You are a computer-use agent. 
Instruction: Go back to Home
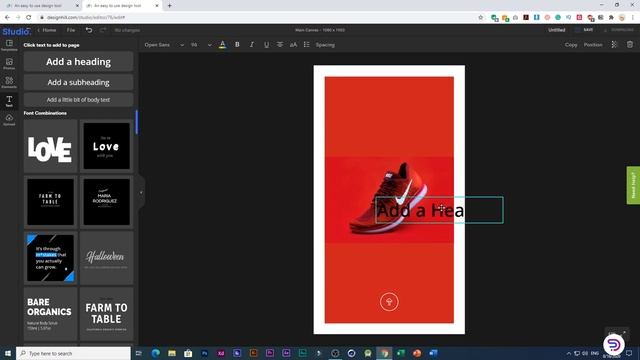47,30
